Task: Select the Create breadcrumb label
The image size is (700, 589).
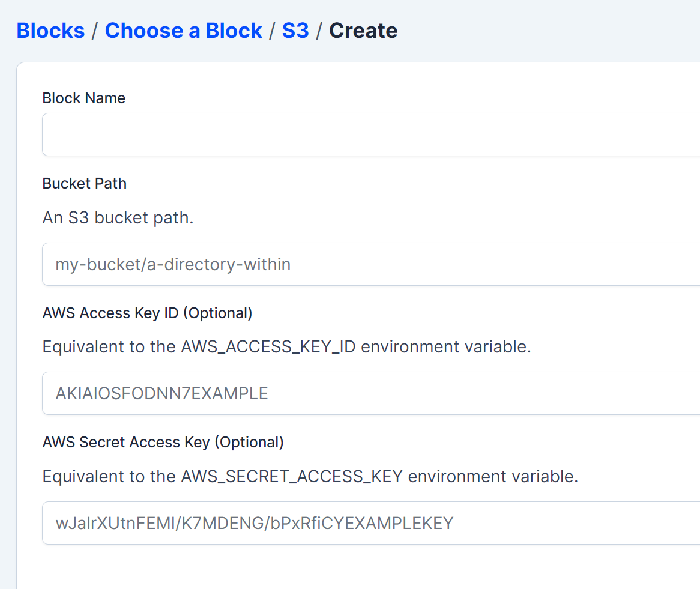Action: click(x=363, y=31)
